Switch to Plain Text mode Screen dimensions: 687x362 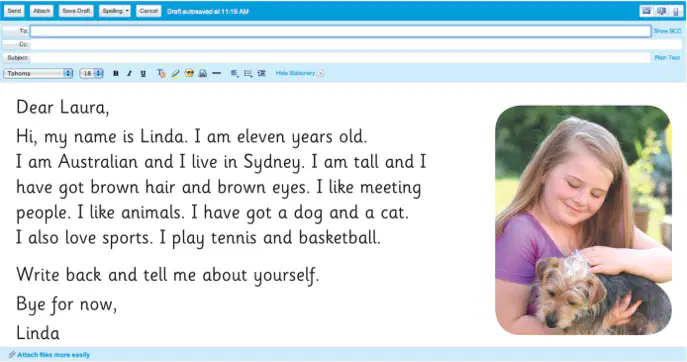(667, 57)
